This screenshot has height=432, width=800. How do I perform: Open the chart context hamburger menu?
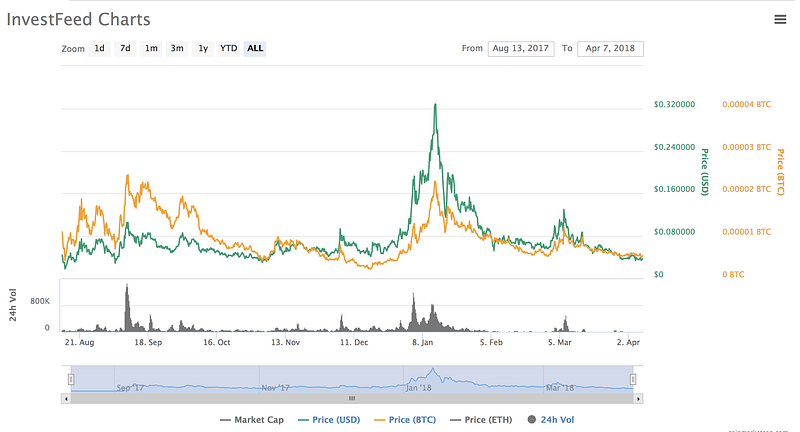click(x=780, y=19)
